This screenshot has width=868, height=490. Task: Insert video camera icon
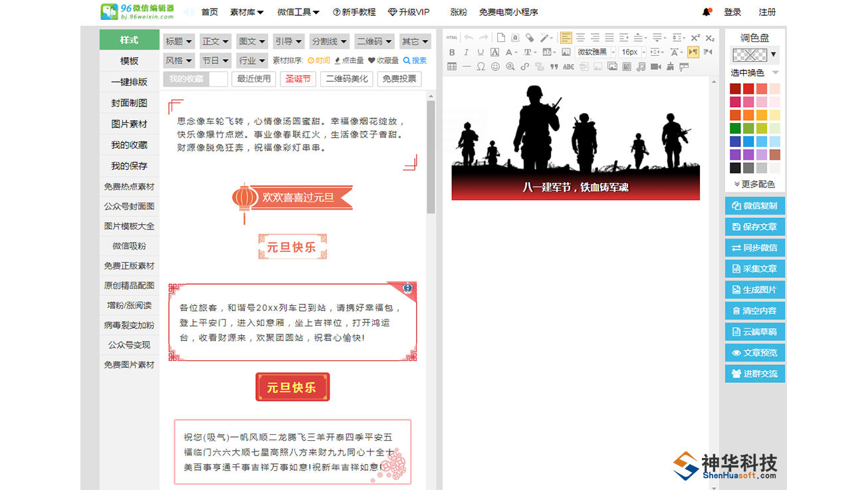[655, 66]
